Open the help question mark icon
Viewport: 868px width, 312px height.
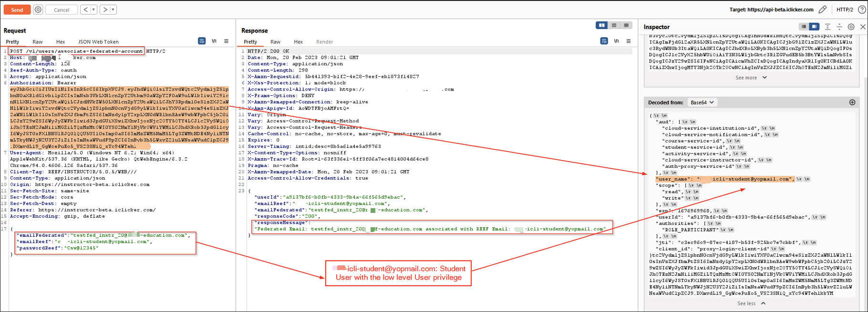coord(862,10)
